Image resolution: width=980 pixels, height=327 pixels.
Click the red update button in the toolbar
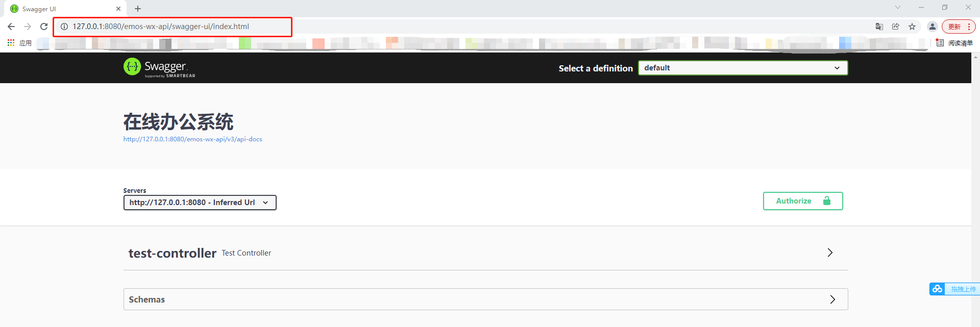[x=959, y=27]
